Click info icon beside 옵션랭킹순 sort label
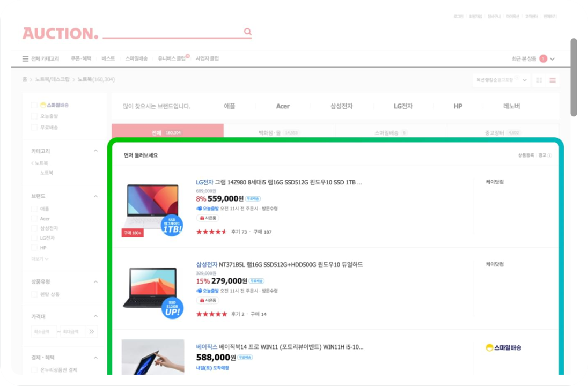 [517, 78]
